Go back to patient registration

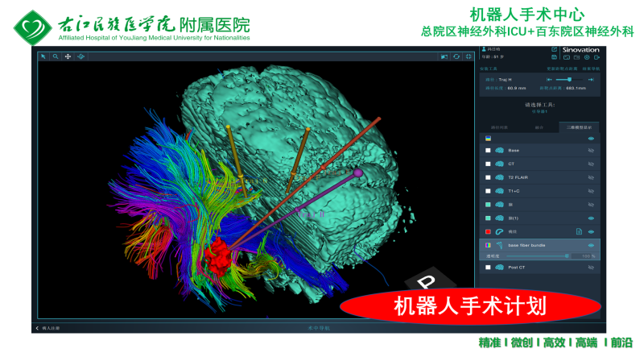pos(48,328)
